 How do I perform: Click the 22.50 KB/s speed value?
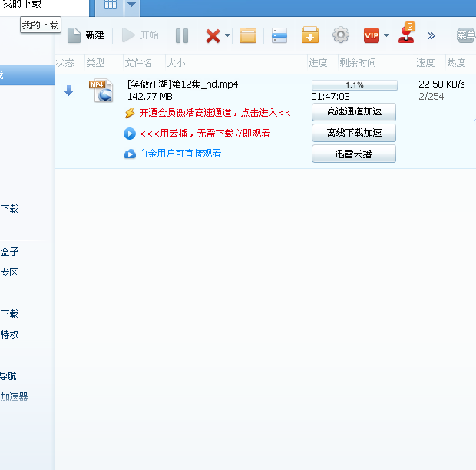point(441,84)
